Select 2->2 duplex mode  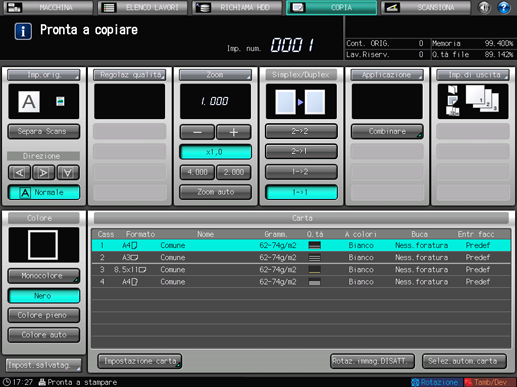click(301, 131)
